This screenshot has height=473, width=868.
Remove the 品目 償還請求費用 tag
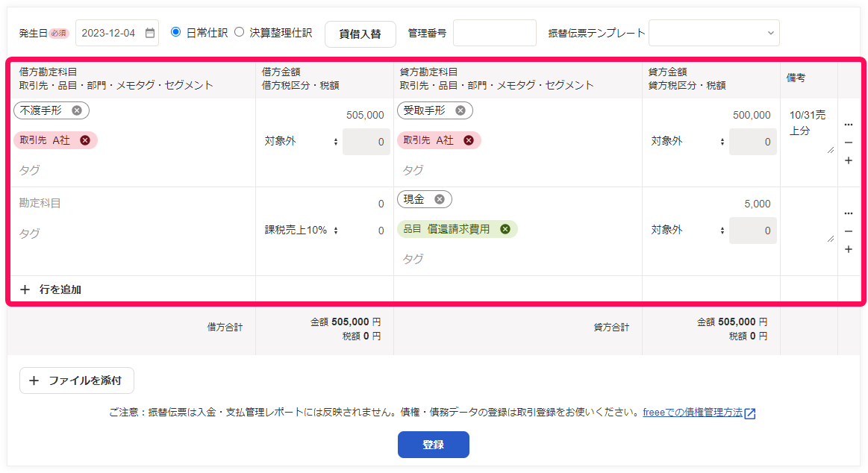(x=505, y=229)
